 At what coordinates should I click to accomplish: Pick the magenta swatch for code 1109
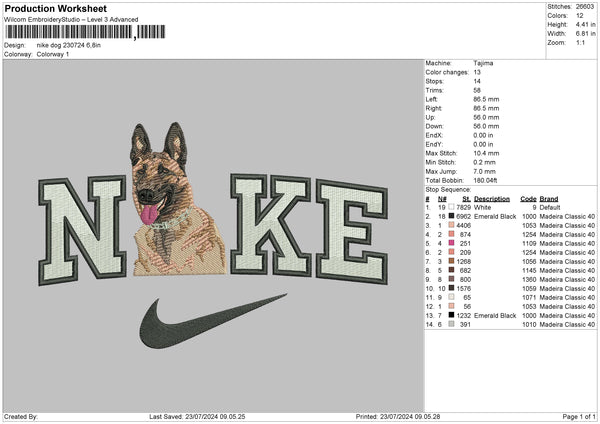(x=451, y=243)
